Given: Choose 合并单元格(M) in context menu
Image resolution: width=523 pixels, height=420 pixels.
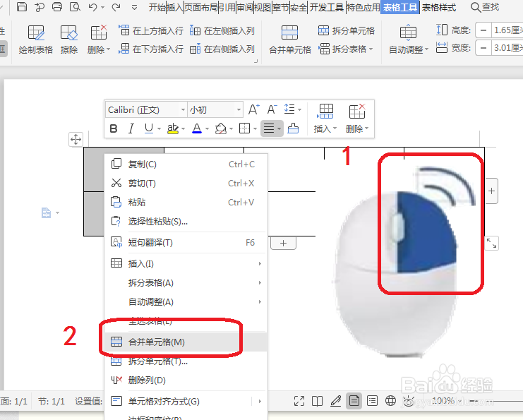Looking at the screenshot, I should [186, 342].
